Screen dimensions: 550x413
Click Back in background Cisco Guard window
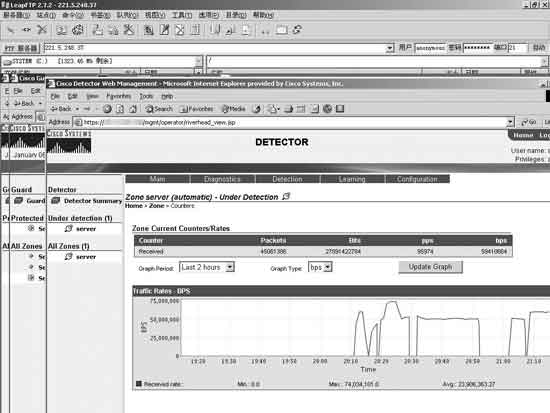23,104
